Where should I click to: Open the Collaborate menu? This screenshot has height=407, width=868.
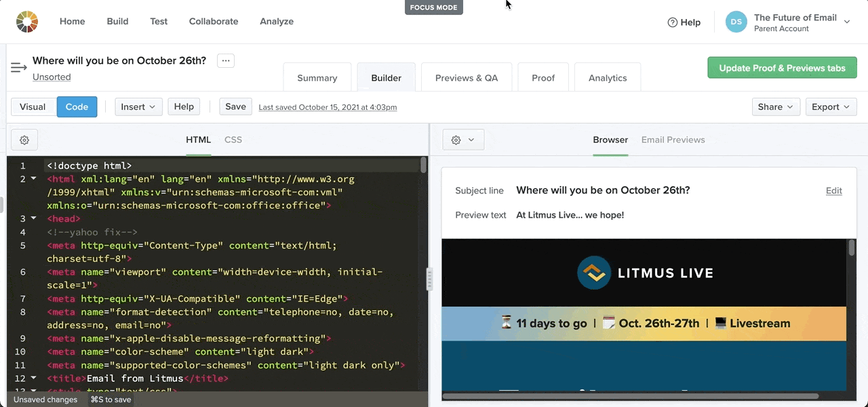coord(214,22)
